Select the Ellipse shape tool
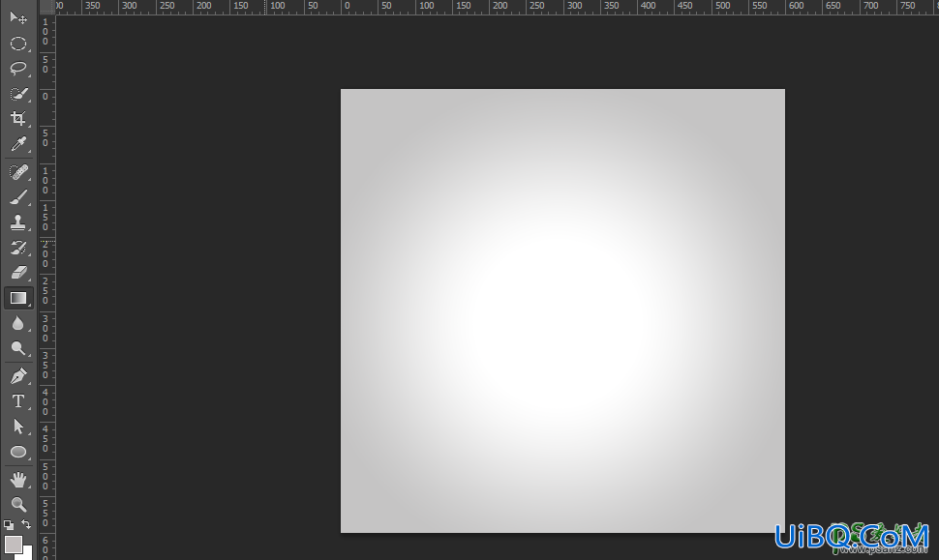 [x=18, y=452]
